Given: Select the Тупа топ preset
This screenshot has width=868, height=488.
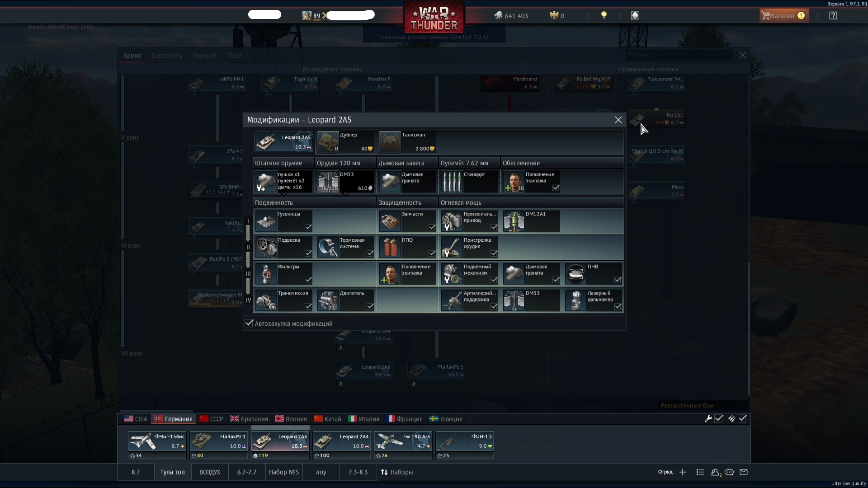Looking at the screenshot, I should coord(172,472).
